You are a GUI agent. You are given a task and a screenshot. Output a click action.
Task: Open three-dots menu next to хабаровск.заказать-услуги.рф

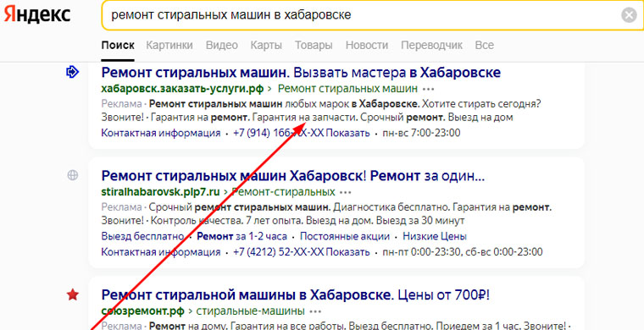click(x=429, y=89)
